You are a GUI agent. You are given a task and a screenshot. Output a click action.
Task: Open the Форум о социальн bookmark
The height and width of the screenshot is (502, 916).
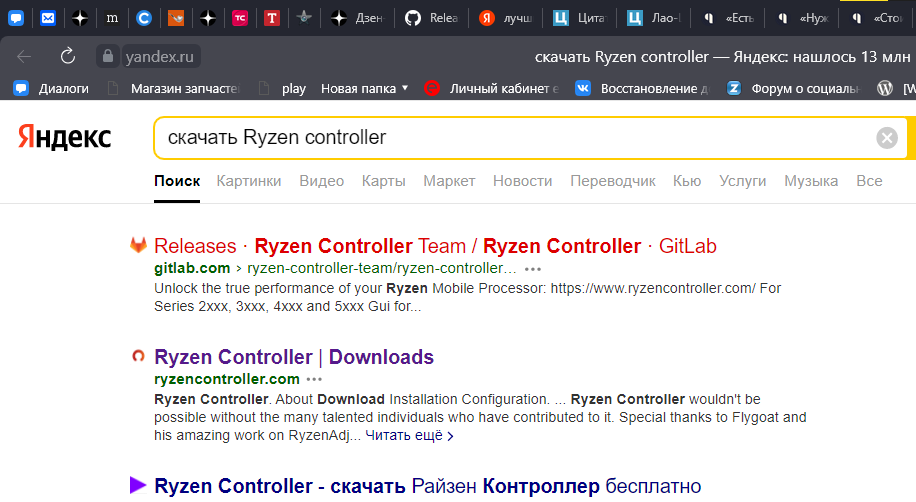click(x=793, y=88)
